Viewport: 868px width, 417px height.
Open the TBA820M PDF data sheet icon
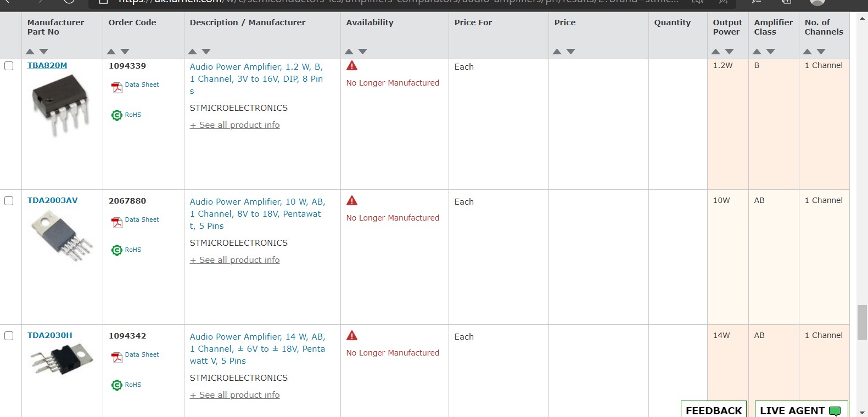point(117,87)
